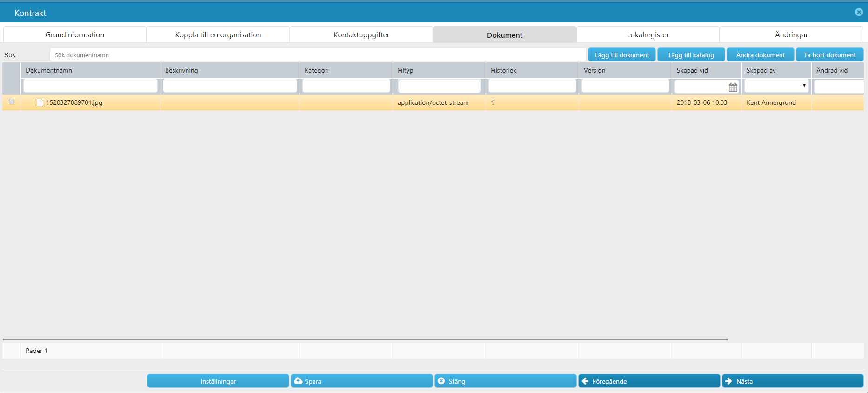Viewport: 868px width, 393px height.
Task: Click the left arrow icon on Föregående
Action: [585, 381]
